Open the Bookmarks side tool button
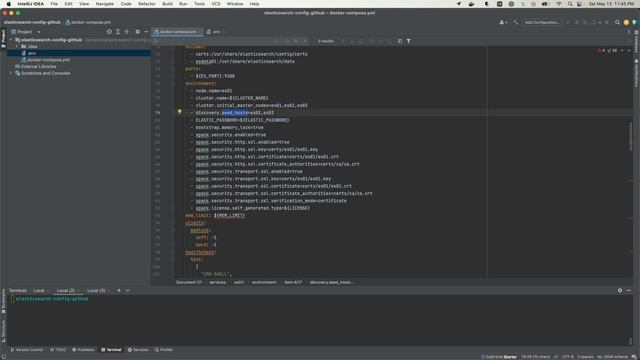640x360 pixels. (x=3, y=301)
